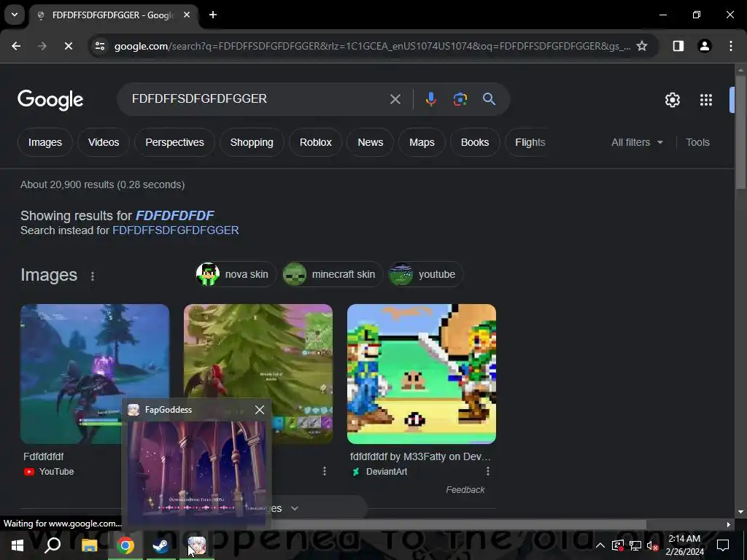
Task: Open the network icon in the tray
Action: tap(635, 545)
